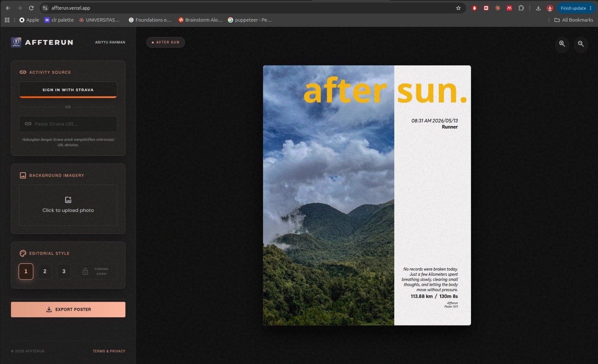Click the locked Coming Soon style
598x364 pixels.
pyautogui.click(x=96, y=271)
